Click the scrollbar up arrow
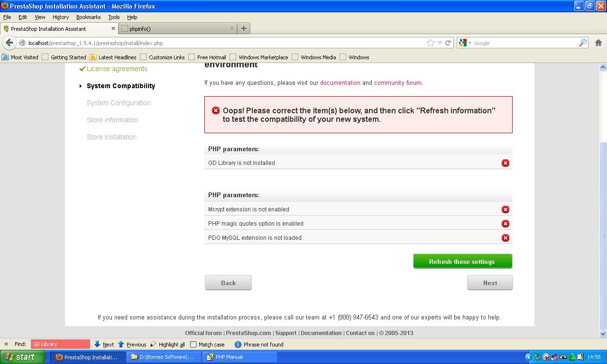This screenshot has height=364, width=607. 603,67
